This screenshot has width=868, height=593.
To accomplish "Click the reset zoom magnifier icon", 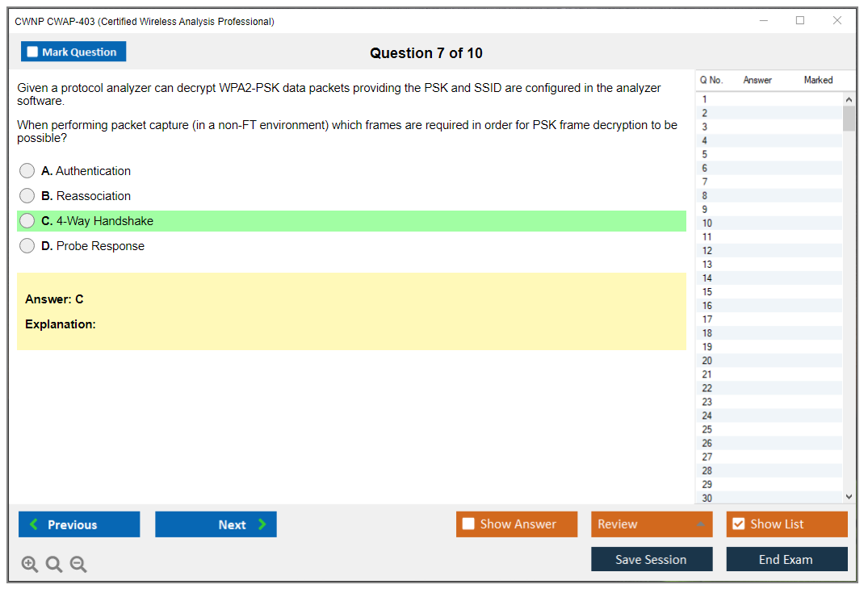I will 54,565.
